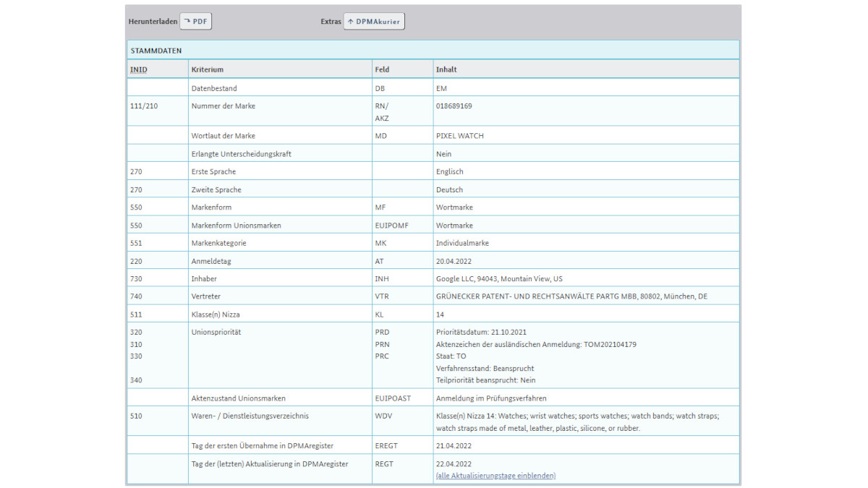Click the INID code 511
Screen dimensions: 868x488
pos(136,314)
